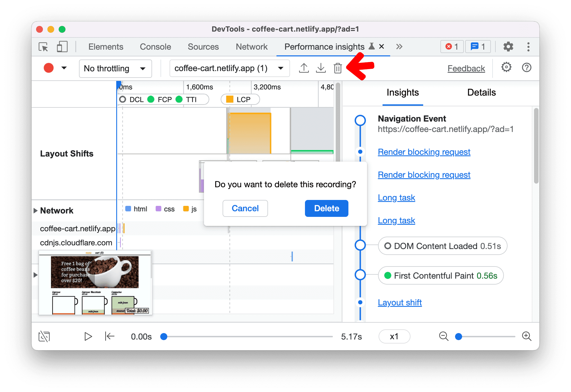Viewport: 571px width, 392px height.
Task: Expand the coffee-cart.netlify.app recording dropdown
Action: [x=282, y=68]
